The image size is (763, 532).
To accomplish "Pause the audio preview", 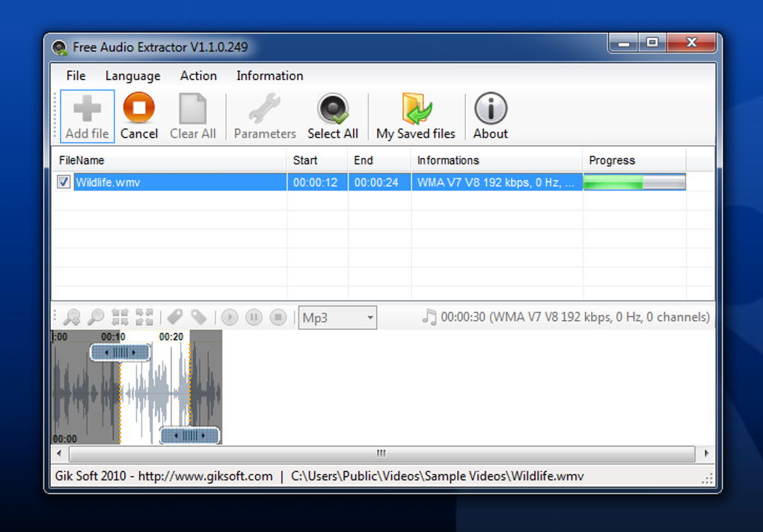I will coord(254,317).
